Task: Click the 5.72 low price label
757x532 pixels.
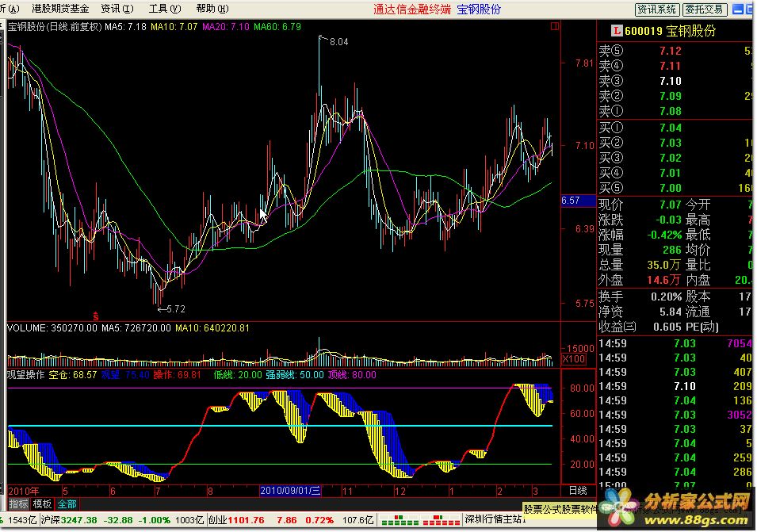Action: pos(176,309)
